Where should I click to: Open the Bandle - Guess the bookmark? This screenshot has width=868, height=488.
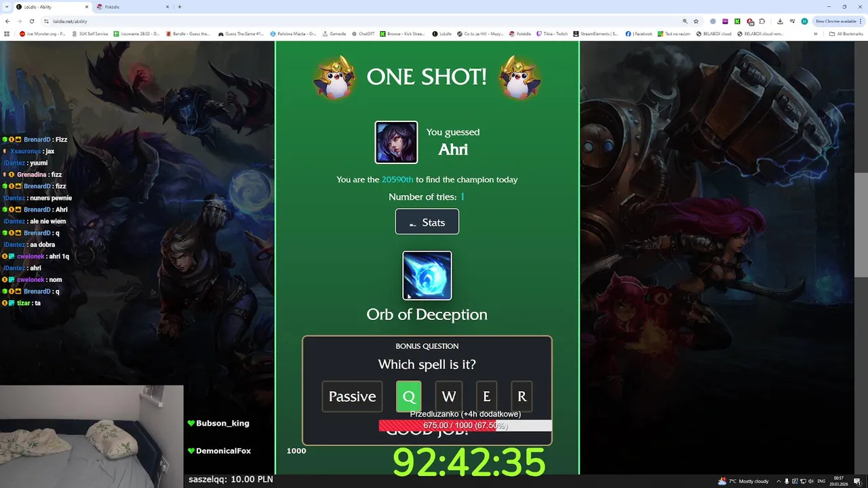pyautogui.click(x=188, y=33)
